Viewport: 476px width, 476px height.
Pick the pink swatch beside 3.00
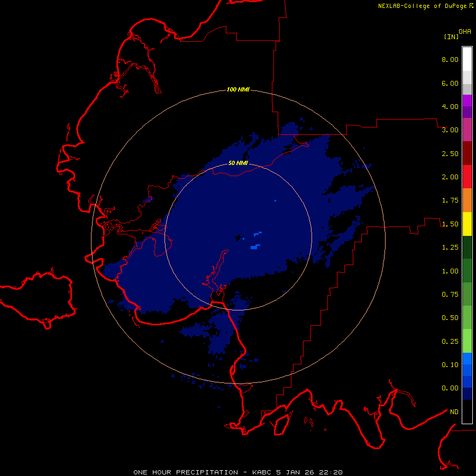tap(467, 130)
